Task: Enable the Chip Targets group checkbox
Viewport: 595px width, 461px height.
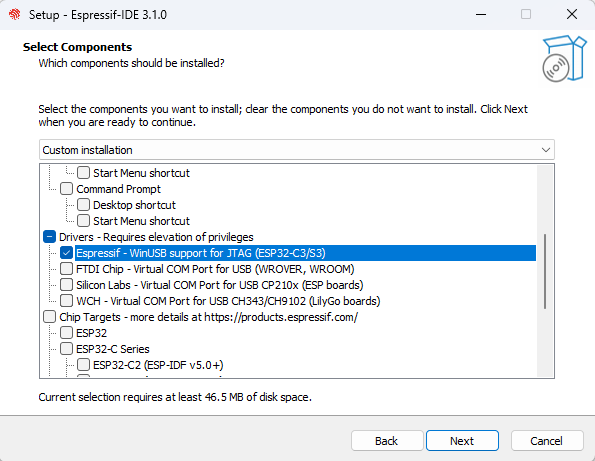Action: point(49,317)
